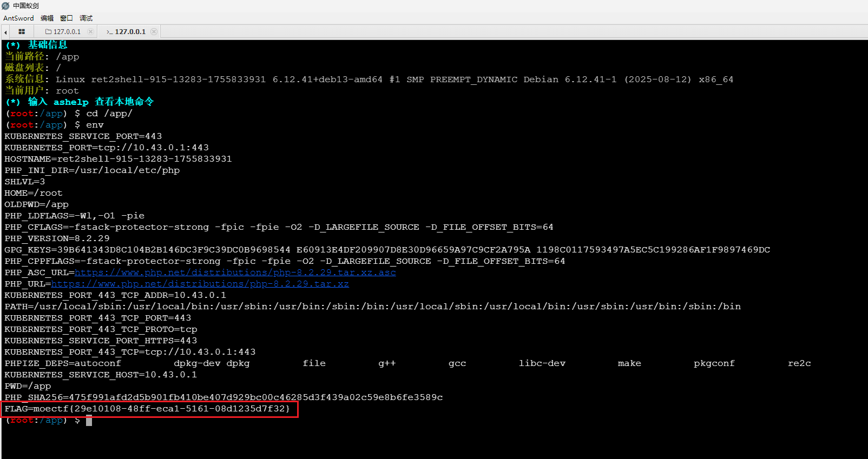This screenshot has width=868, height=459.
Task: Click the folder icon on file manager tab
Action: tap(48, 32)
